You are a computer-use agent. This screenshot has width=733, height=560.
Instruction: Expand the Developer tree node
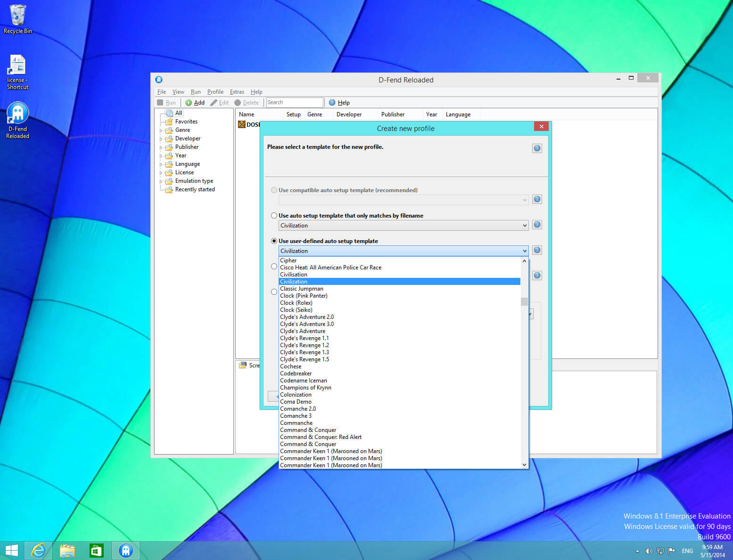[161, 139]
